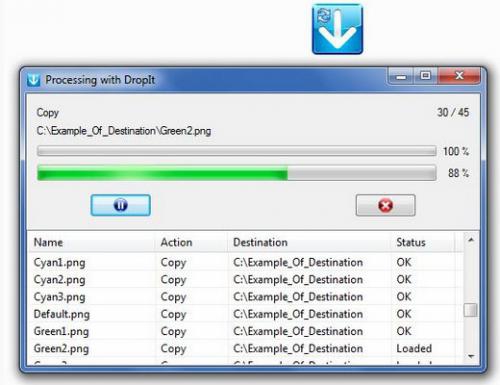The image size is (500, 385).
Task: Select the Cyan3.png row
Action: coord(246,297)
